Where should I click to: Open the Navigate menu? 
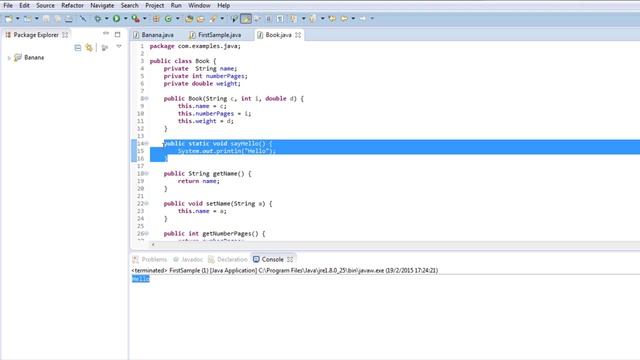102,6
